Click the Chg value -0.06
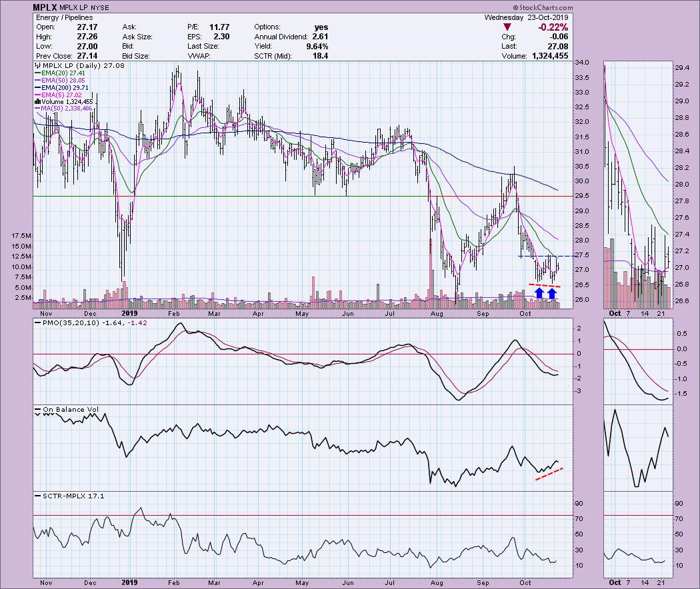 click(x=559, y=37)
